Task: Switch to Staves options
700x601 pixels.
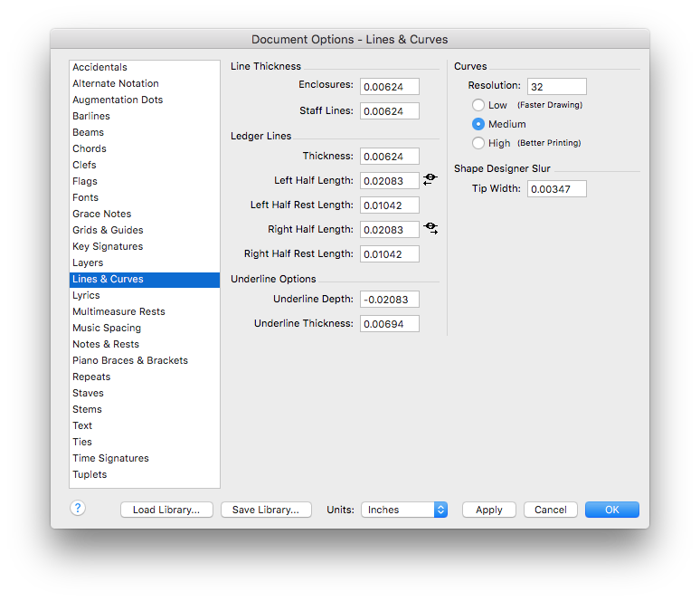Action: (x=145, y=393)
